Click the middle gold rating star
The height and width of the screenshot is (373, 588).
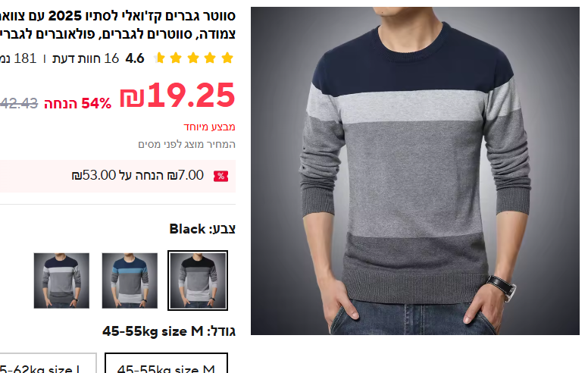pyautogui.click(x=193, y=58)
